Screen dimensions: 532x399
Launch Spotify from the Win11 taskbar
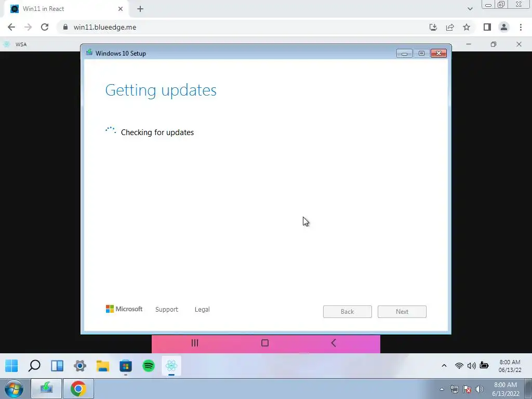(x=149, y=366)
